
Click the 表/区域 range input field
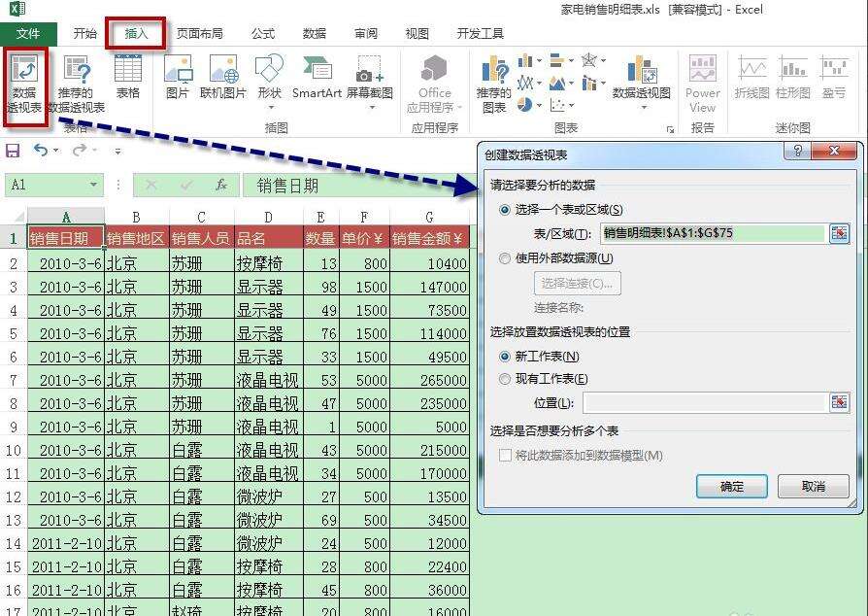(x=714, y=233)
